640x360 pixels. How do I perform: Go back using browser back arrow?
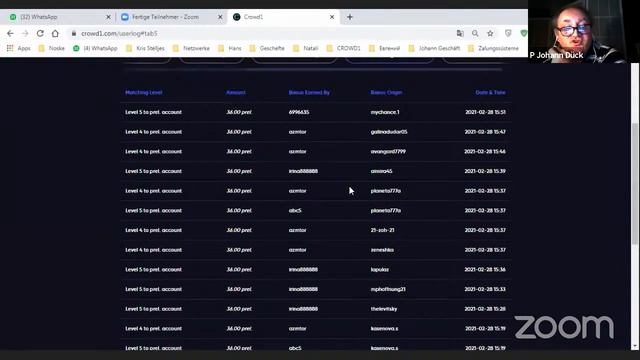coord(10,33)
